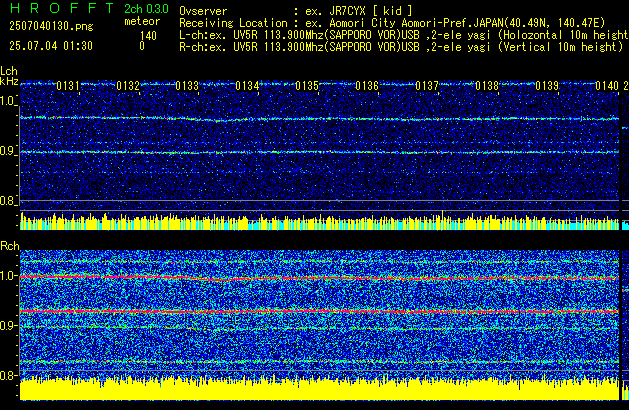Click the red carrier line near Rch 1.0 kHz
This screenshot has width=629, height=410.
(x=319, y=278)
